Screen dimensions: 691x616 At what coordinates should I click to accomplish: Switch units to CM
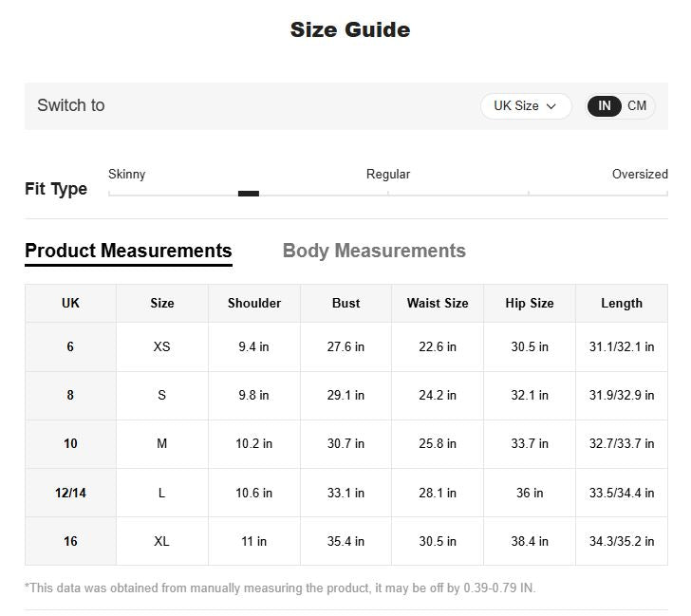[637, 106]
